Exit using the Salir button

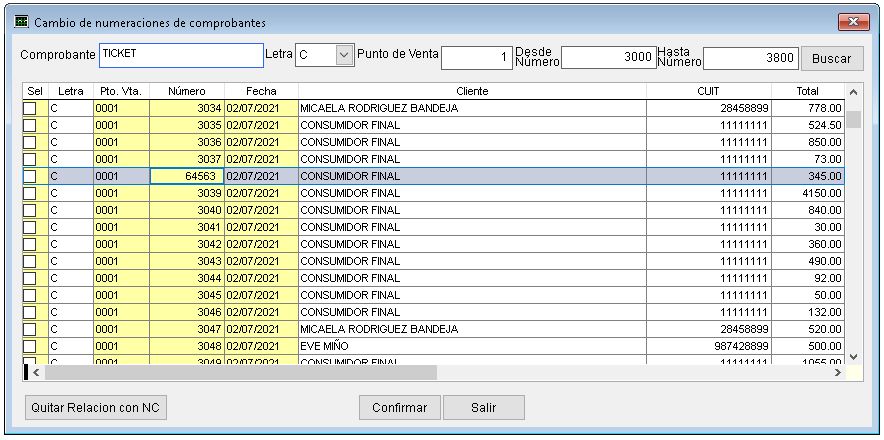[484, 408]
